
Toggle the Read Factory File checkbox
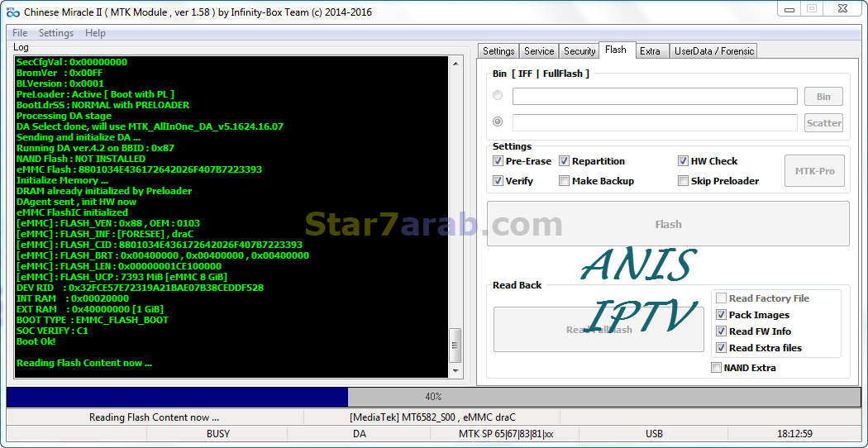pyautogui.click(x=721, y=298)
